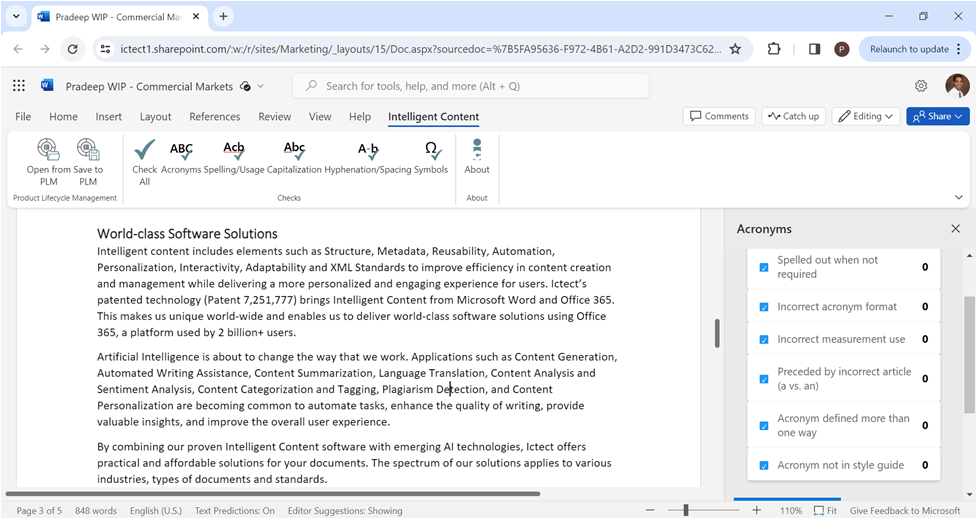Open browser tab search dropdown
976x518 pixels.
(x=16, y=17)
